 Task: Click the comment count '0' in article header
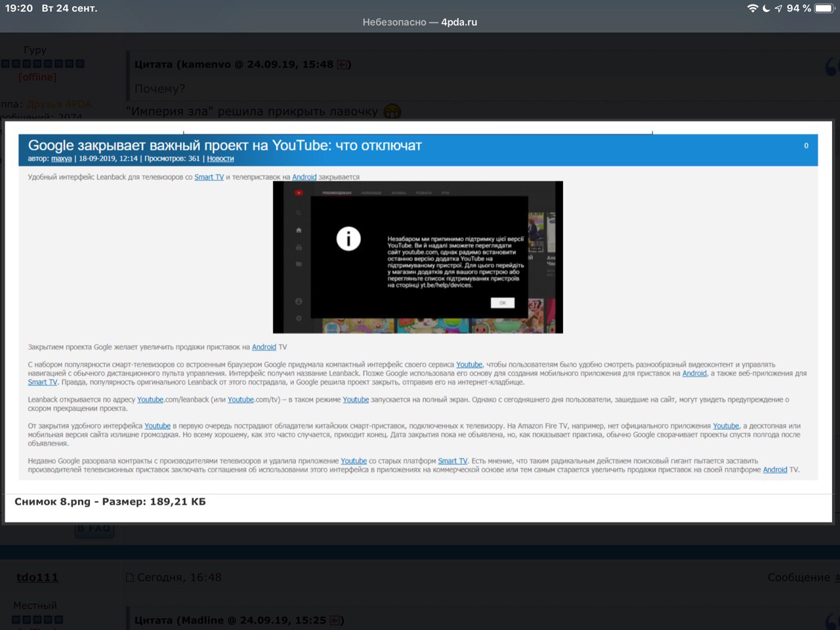[x=806, y=146]
